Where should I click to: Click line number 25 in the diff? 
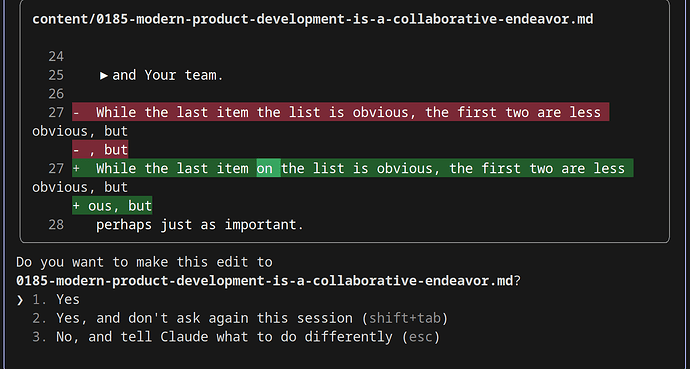click(56, 75)
